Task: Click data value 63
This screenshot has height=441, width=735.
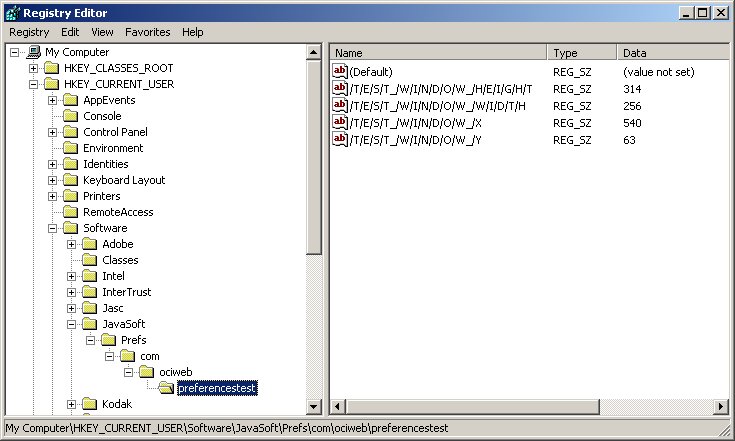Action: 629,140
